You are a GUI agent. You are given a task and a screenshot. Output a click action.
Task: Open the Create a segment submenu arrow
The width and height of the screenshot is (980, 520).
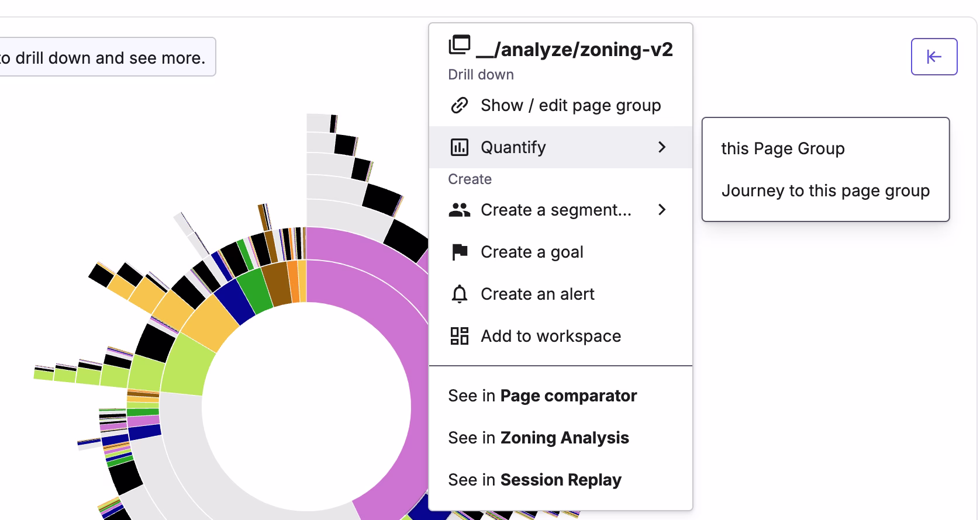[x=662, y=210]
